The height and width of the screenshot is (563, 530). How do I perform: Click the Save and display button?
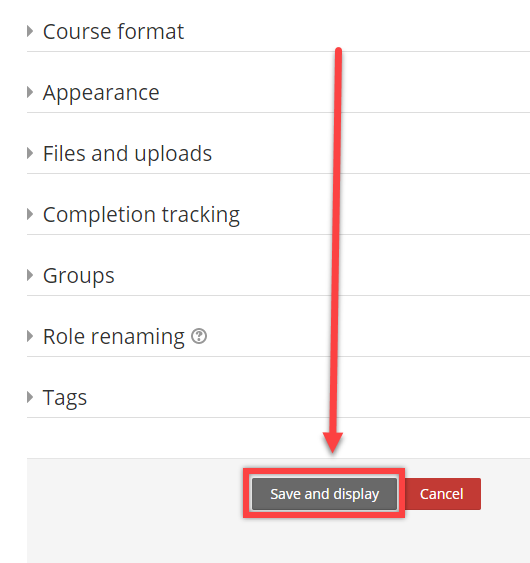(325, 494)
